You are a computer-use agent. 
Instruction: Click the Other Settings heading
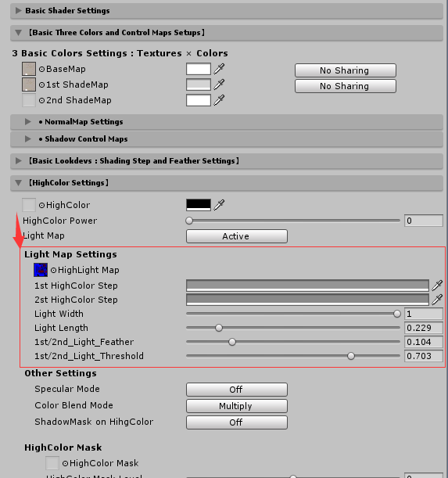point(61,373)
